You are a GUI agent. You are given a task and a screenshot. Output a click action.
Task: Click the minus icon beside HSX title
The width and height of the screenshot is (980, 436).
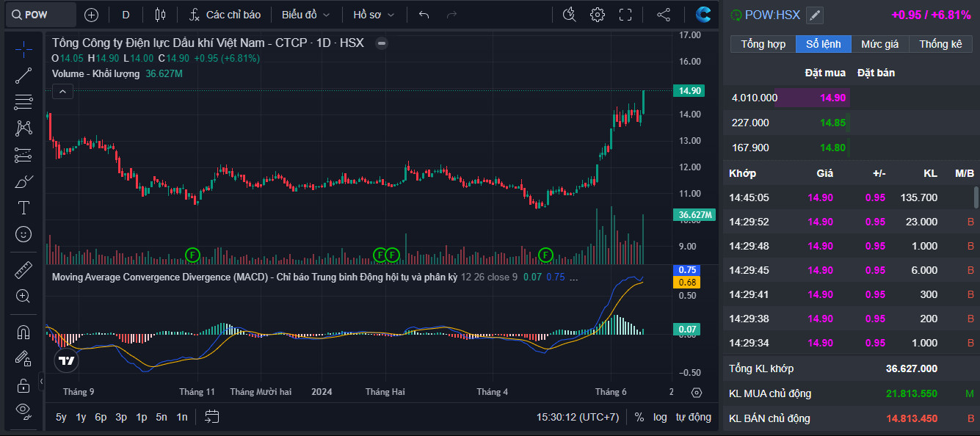(381, 43)
